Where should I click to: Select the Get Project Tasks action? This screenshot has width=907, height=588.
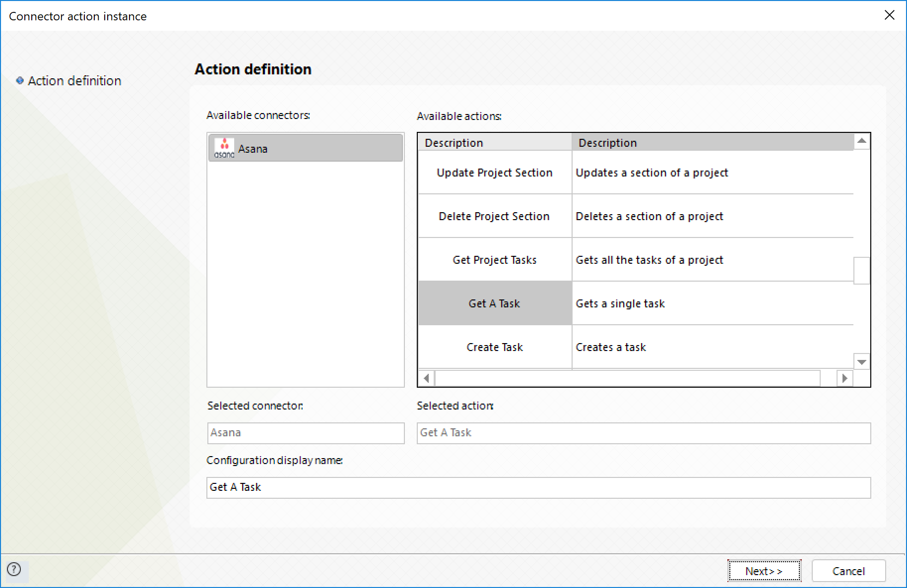coord(495,259)
